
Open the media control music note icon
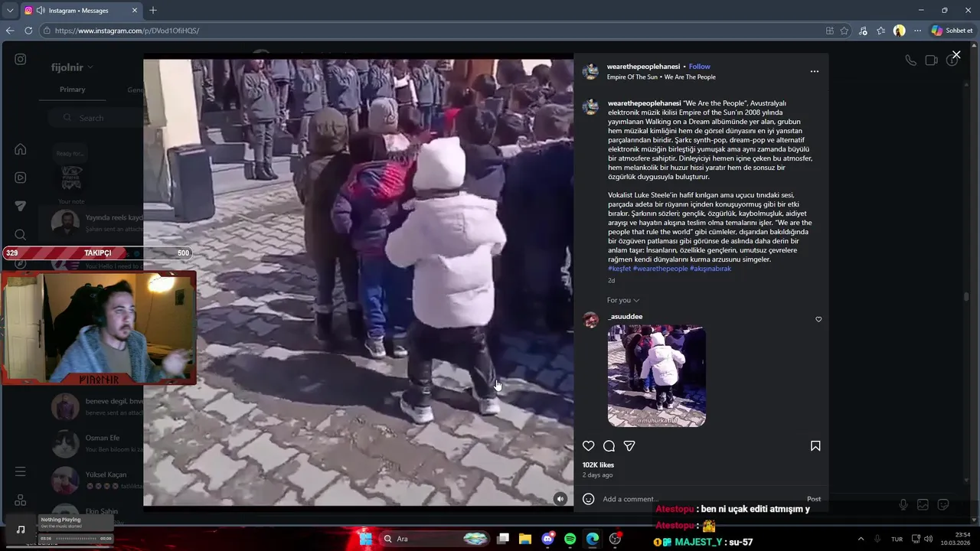click(x=863, y=31)
